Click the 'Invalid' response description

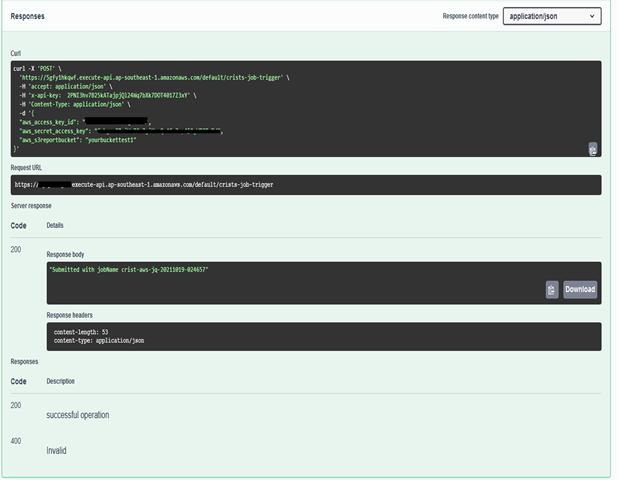pyautogui.click(x=56, y=451)
